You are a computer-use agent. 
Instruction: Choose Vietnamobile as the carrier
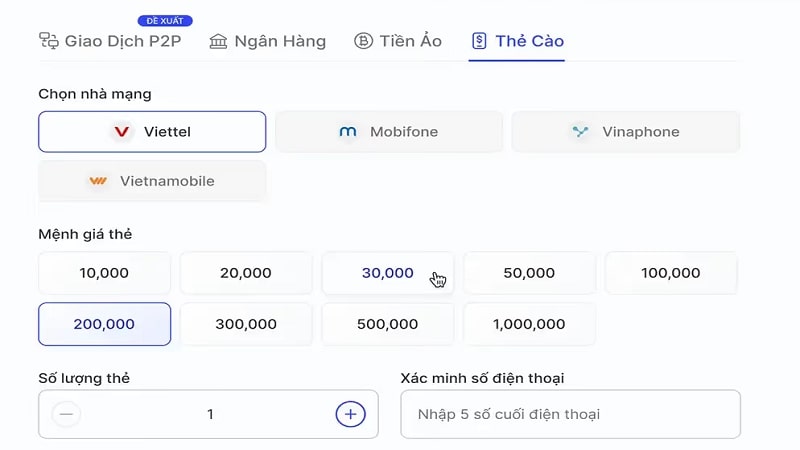pyautogui.click(x=152, y=181)
